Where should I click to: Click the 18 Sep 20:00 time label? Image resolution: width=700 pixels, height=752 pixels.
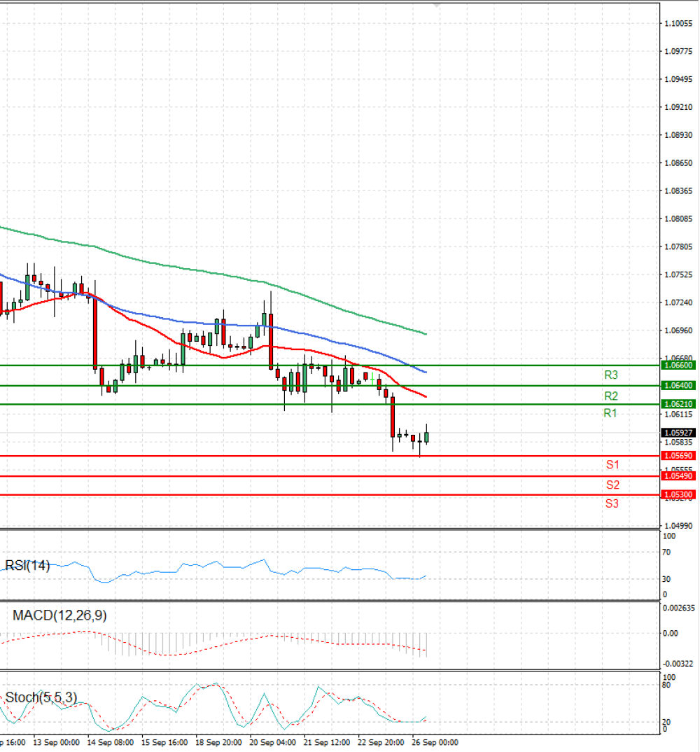[x=218, y=742]
